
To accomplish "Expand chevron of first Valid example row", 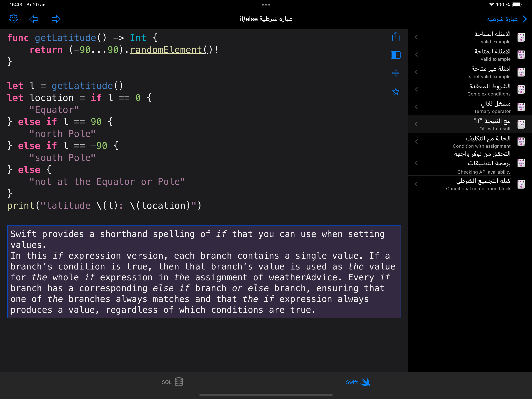I will coord(416,37).
